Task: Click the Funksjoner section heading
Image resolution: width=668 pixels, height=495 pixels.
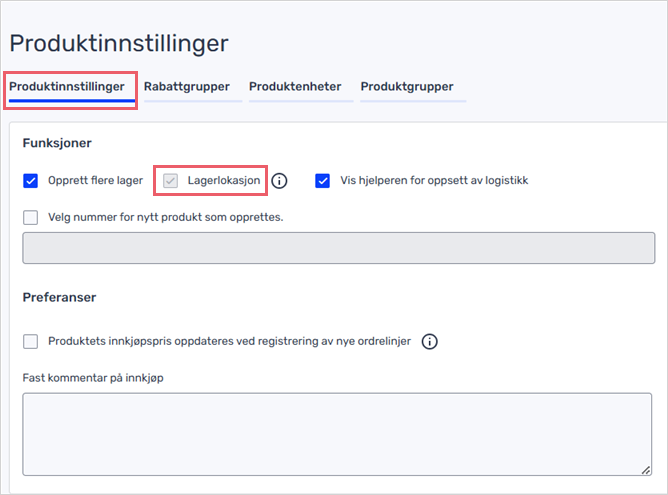Action: tap(57, 143)
